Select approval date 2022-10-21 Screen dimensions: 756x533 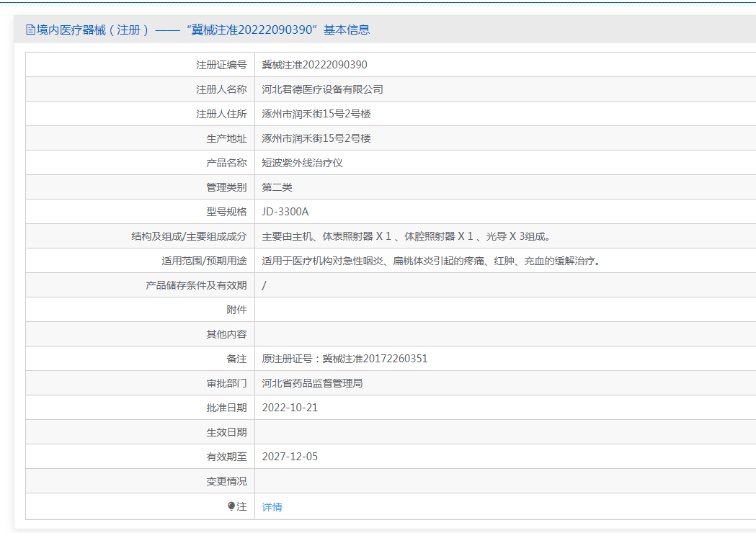tap(290, 408)
